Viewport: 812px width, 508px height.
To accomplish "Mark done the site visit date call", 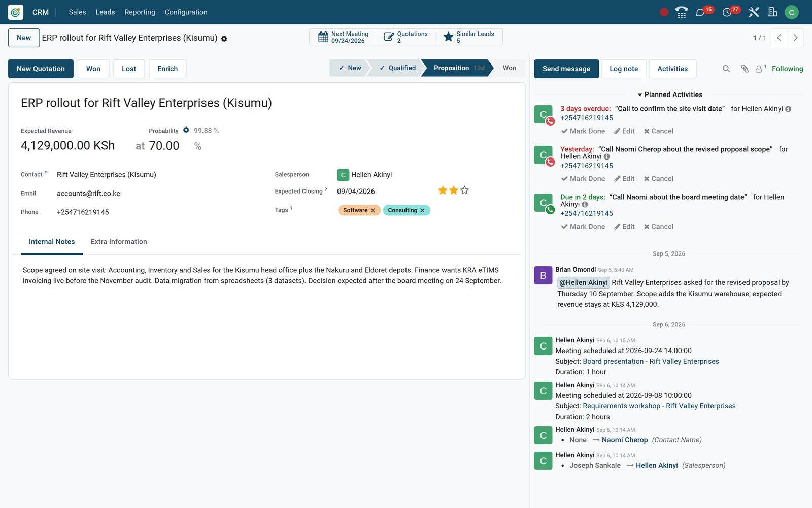I will coord(583,131).
